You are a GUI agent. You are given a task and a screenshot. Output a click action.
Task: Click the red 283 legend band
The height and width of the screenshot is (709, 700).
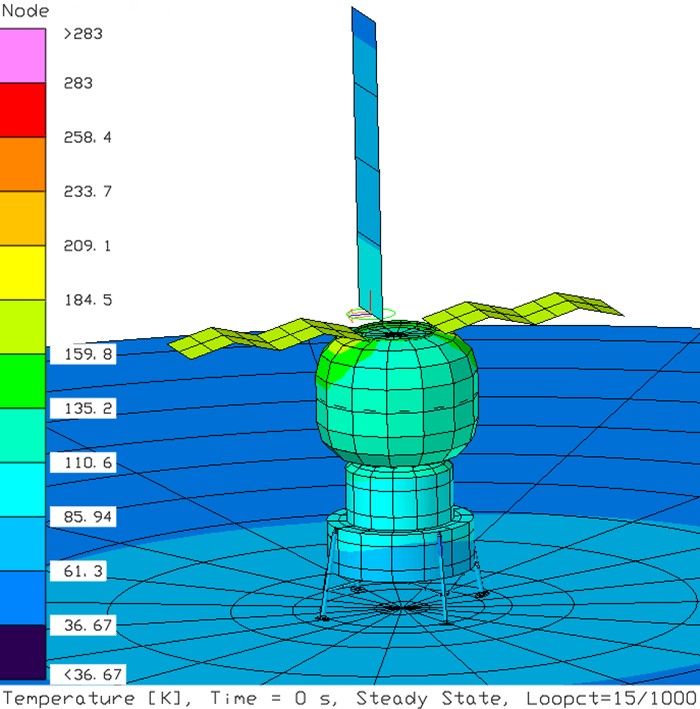[23, 110]
